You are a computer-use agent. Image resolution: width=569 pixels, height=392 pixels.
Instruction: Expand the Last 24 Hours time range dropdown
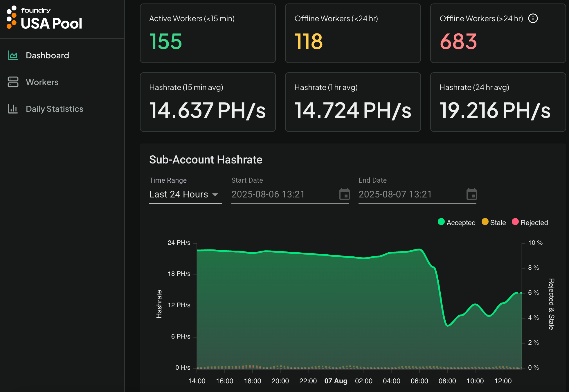point(179,194)
